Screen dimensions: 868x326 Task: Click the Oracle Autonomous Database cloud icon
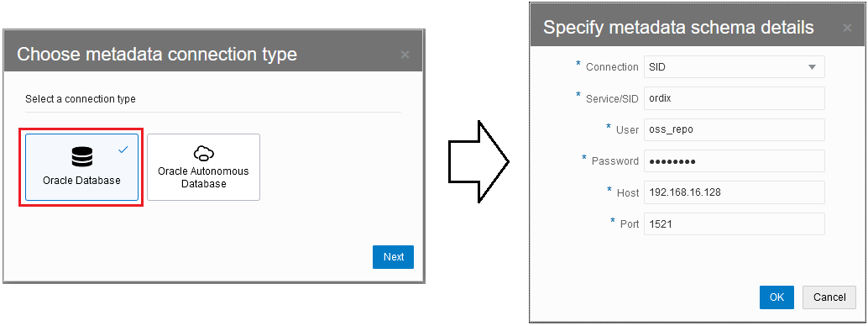click(203, 153)
